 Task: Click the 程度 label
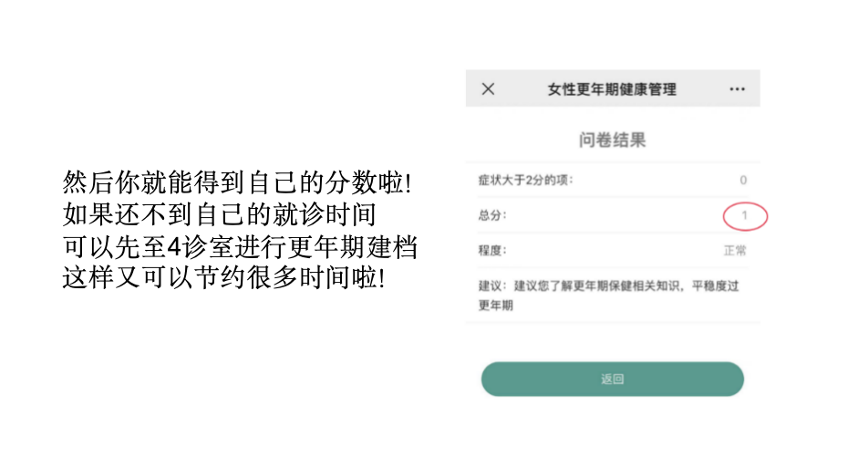[492, 251]
